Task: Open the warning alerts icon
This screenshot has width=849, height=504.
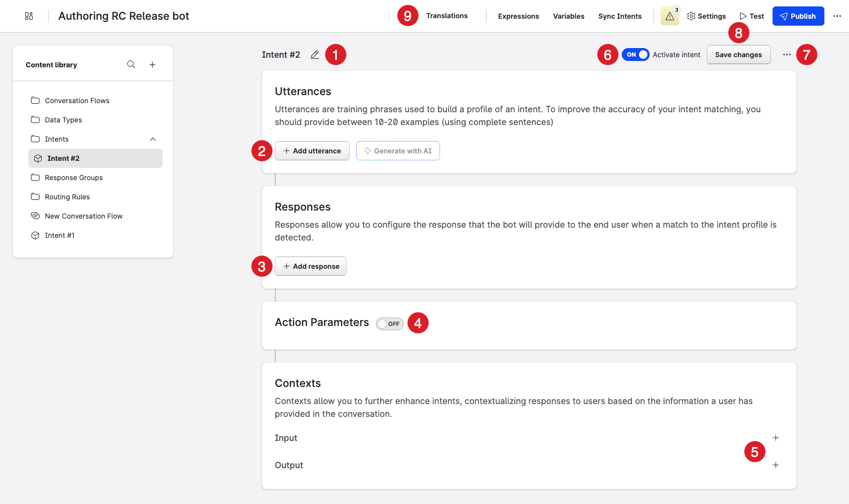Action: tap(669, 16)
